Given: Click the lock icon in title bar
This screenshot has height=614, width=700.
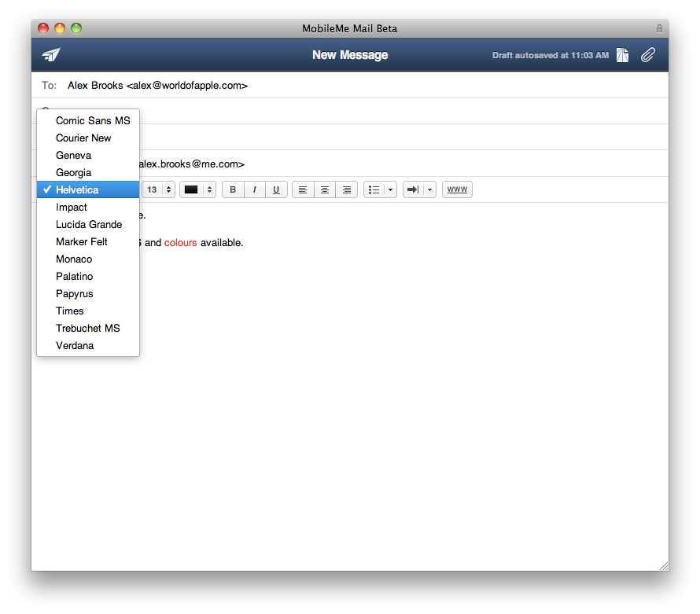Looking at the screenshot, I should click(659, 28).
